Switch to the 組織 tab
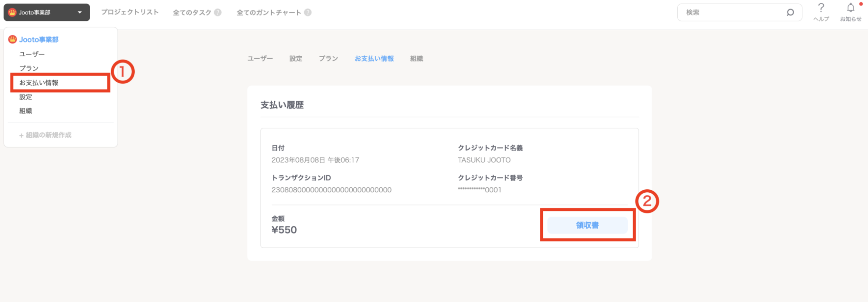 click(x=416, y=58)
